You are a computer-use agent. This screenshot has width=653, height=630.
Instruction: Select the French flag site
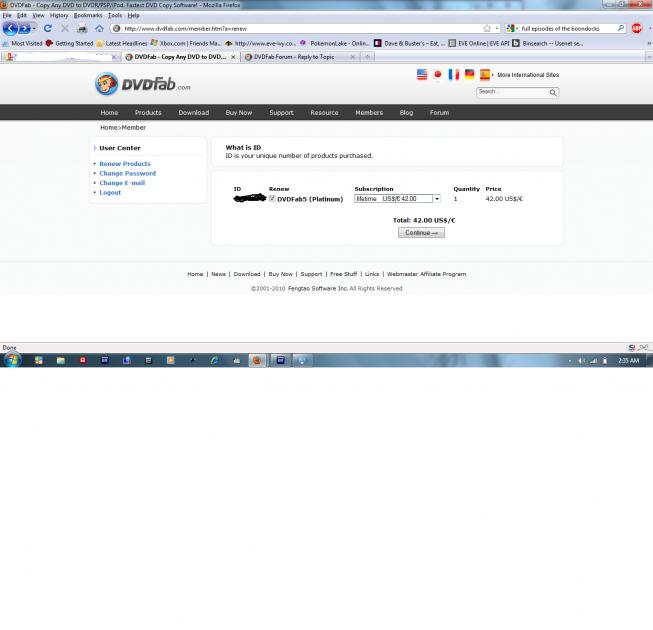[x=453, y=75]
